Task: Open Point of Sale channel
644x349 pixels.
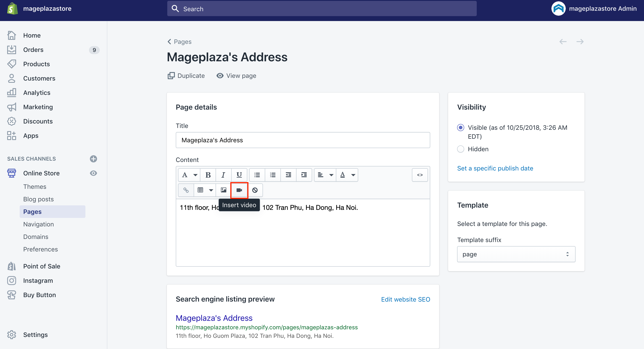Action: coord(42,266)
